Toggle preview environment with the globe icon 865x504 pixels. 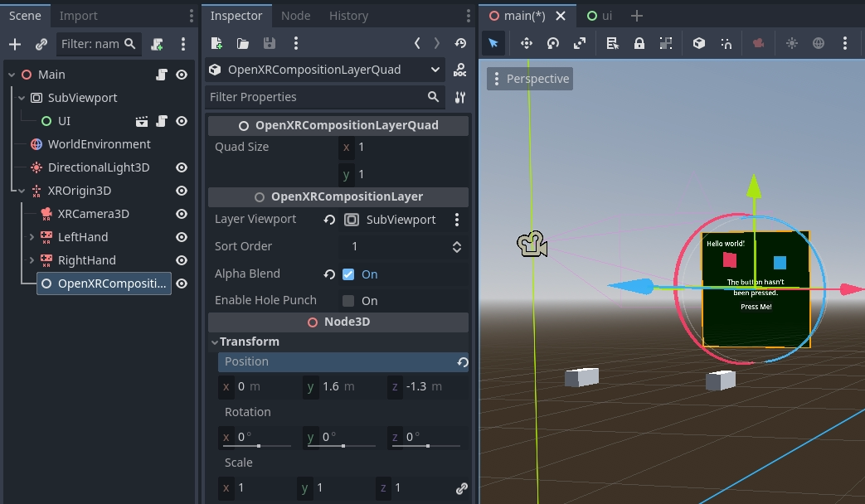819,43
